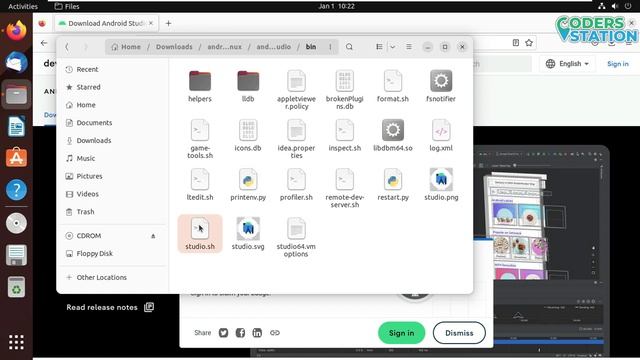Open Read release notes link
The height and width of the screenshot is (360, 640).
coord(110,307)
